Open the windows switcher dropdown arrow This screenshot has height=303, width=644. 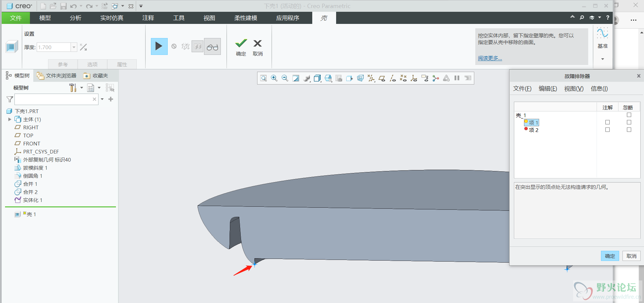coord(123,6)
